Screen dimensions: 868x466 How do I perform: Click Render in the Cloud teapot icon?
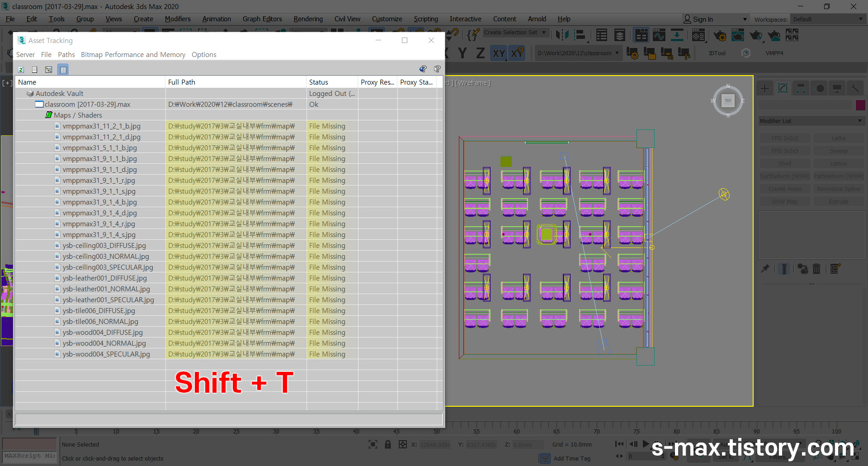point(774,35)
